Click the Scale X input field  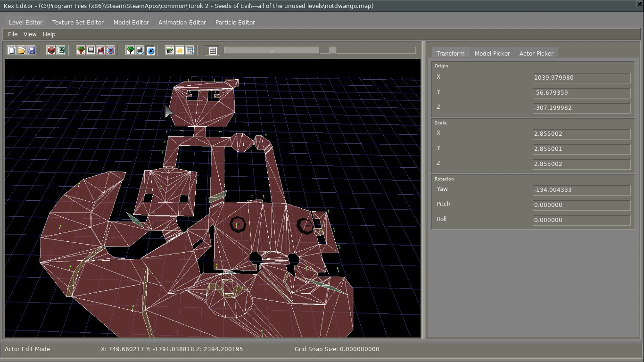coord(581,134)
